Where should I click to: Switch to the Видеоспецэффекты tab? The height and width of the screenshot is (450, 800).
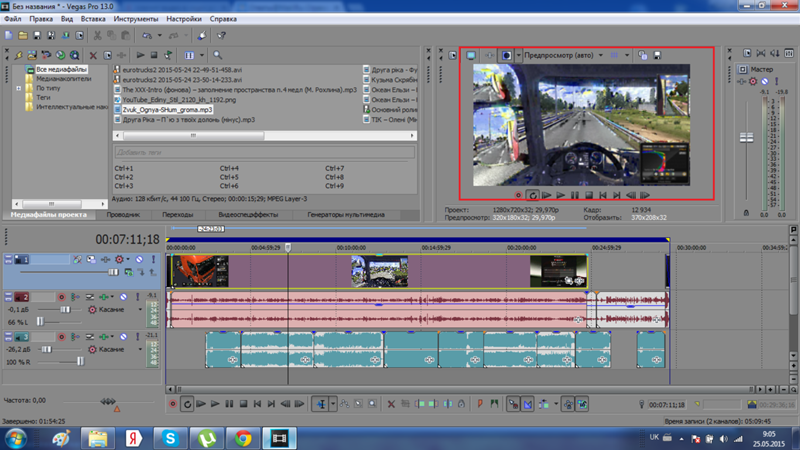(248, 215)
